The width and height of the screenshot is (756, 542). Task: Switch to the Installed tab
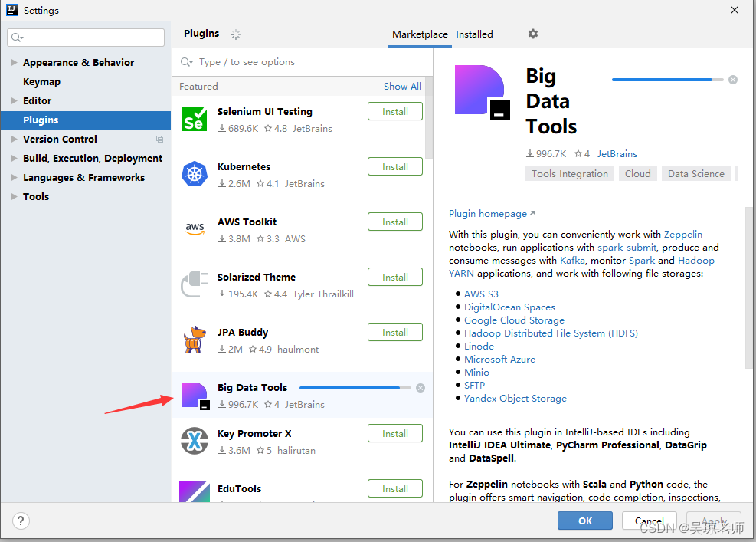[474, 34]
